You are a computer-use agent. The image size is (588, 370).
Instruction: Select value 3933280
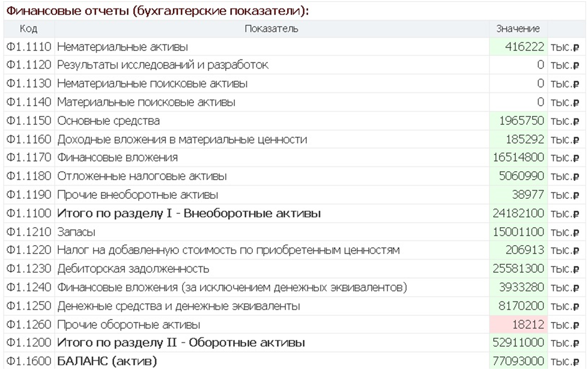(521, 288)
